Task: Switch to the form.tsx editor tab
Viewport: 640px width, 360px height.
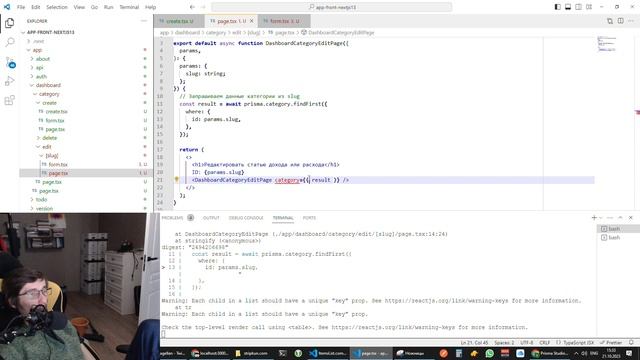Action: [284, 21]
